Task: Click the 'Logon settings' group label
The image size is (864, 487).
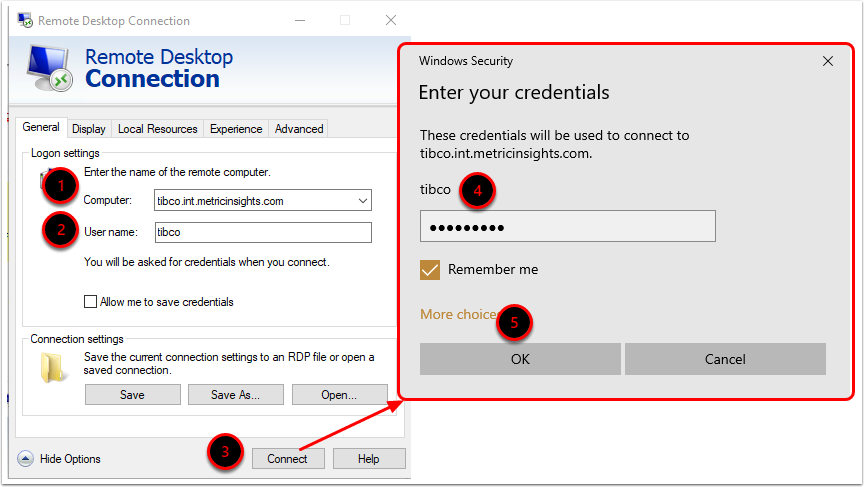Action: [65, 153]
